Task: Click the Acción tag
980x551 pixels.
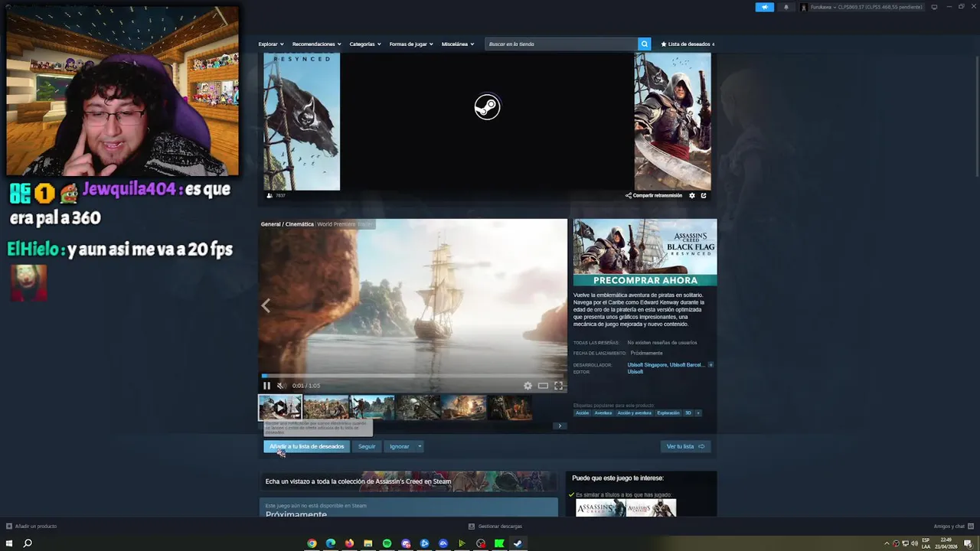Action: tap(583, 413)
